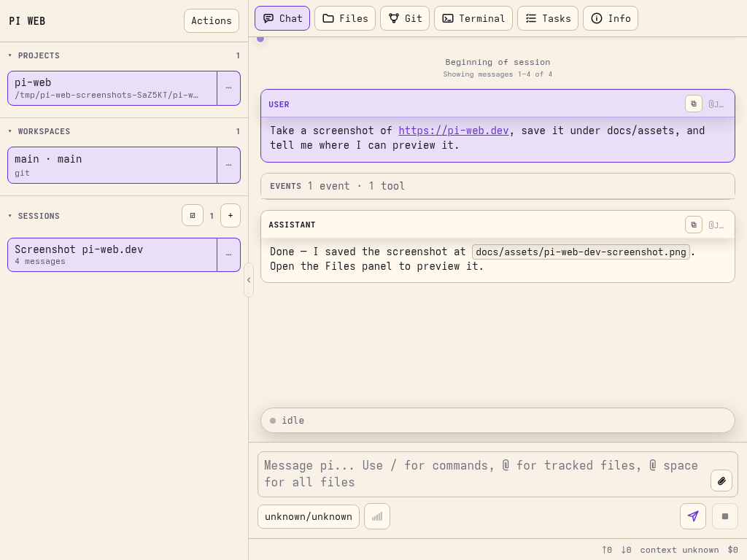Click the ↓0 download token counter
The height and width of the screenshot is (560, 747).
click(x=627, y=550)
